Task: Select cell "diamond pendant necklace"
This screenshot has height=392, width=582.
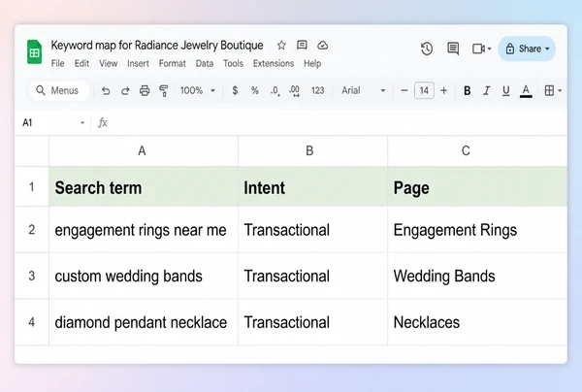Action: pyautogui.click(x=144, y=322)
